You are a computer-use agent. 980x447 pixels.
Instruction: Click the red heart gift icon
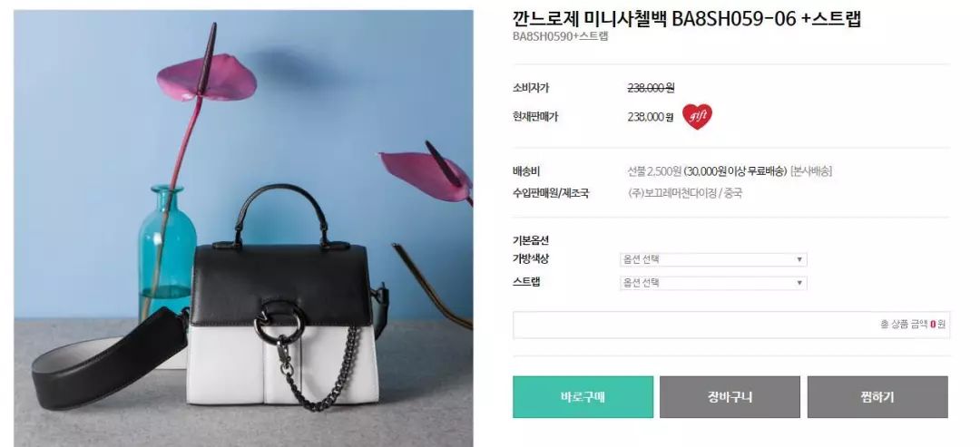click(x=697, y=117)
